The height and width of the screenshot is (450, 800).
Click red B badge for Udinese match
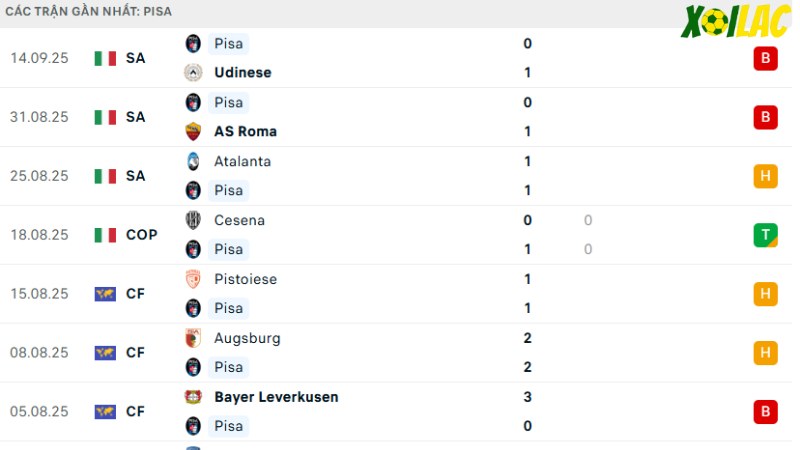[x=765, y=58]
